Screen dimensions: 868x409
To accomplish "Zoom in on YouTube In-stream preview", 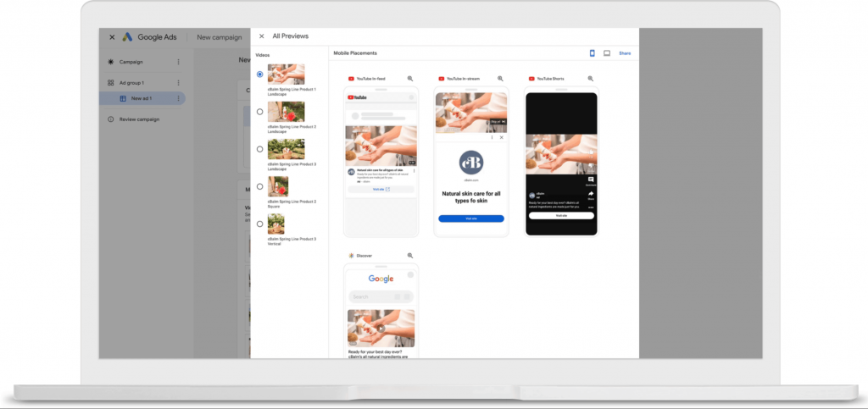I will pyautogui.click(x=500, y=79).
